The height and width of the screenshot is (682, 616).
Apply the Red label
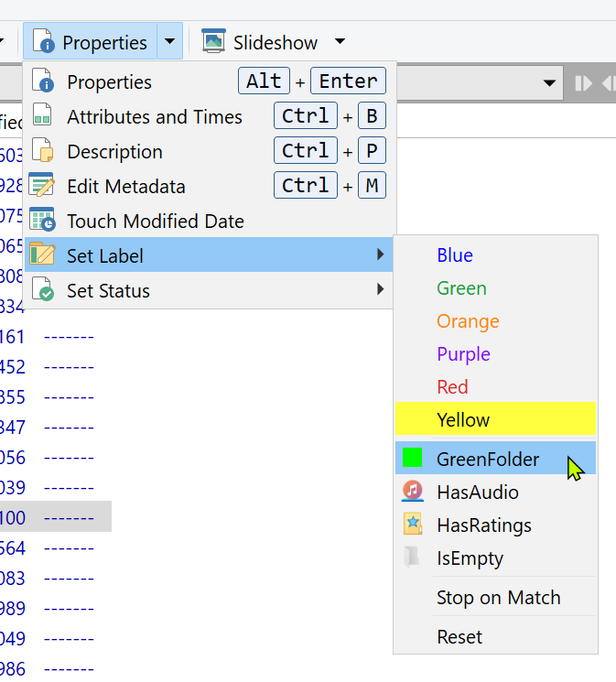(x=495, y=386)
